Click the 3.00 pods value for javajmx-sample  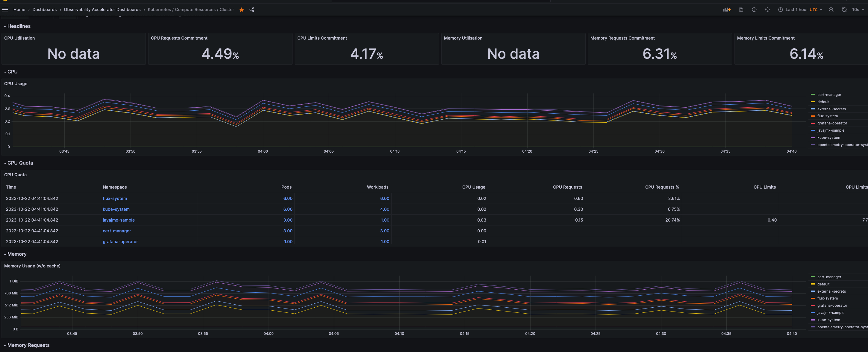(288, 220)
